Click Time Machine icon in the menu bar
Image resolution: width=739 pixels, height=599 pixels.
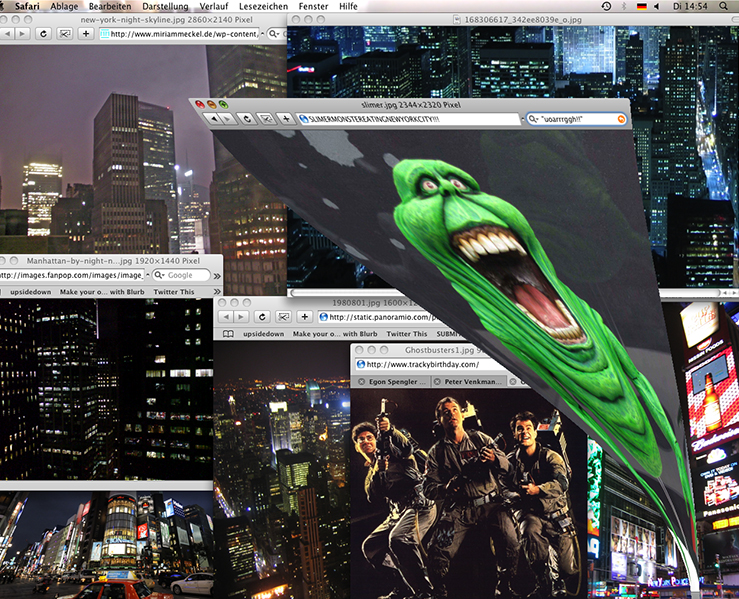[x=607, y=6]
